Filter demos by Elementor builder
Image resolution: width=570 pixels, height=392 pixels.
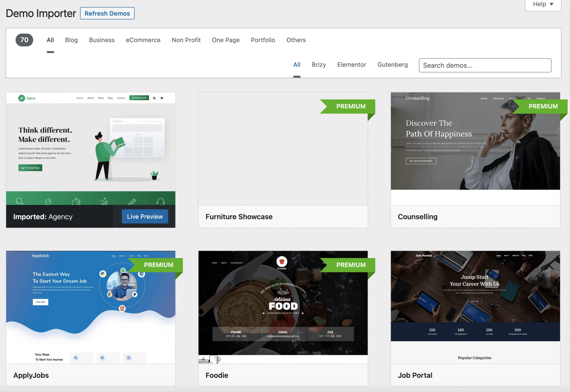coord(352,65)
